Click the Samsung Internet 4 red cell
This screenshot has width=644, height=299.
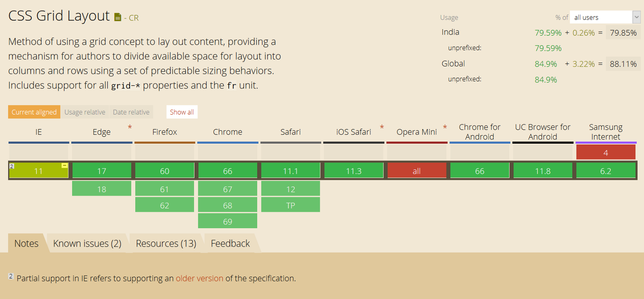coord(606,152)
